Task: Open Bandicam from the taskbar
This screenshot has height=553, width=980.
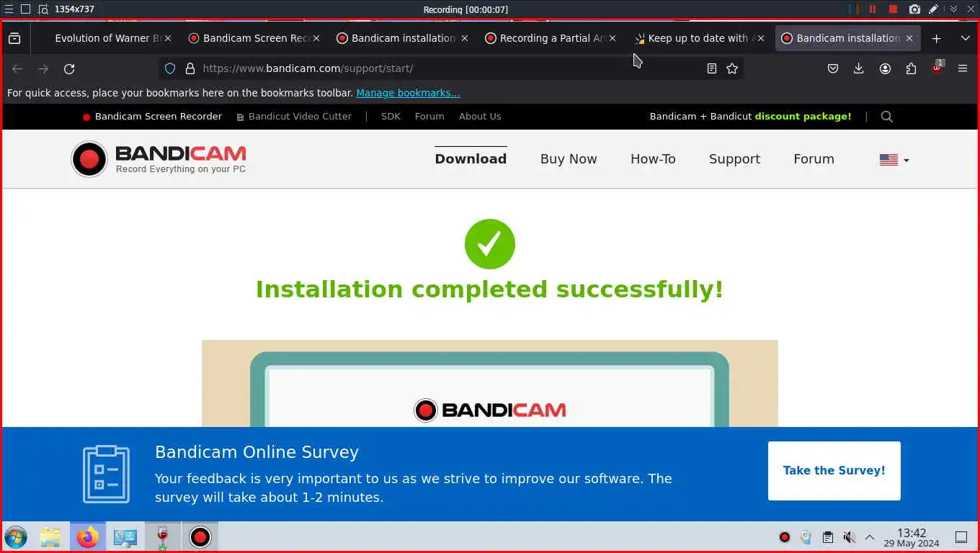Action: (x=200, y=537)
